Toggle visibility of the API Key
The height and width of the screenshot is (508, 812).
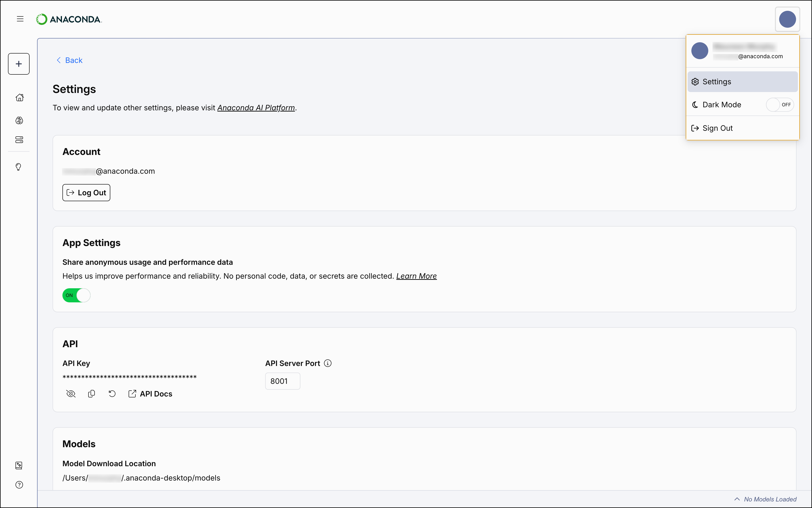[x=70, y=393]
